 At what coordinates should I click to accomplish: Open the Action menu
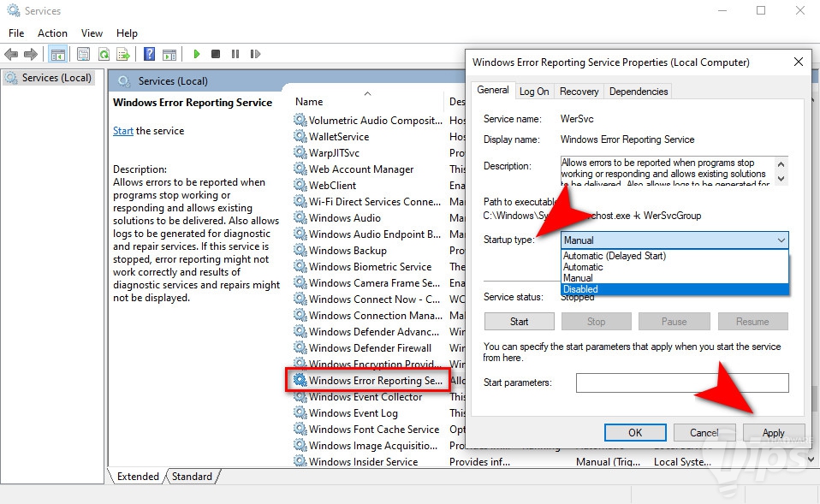click(52, 33)
